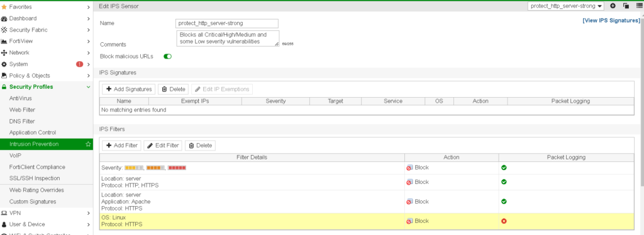Expand the Network menu chevron
This screenshot has height=235, width=644.
[x=89, y=53]
